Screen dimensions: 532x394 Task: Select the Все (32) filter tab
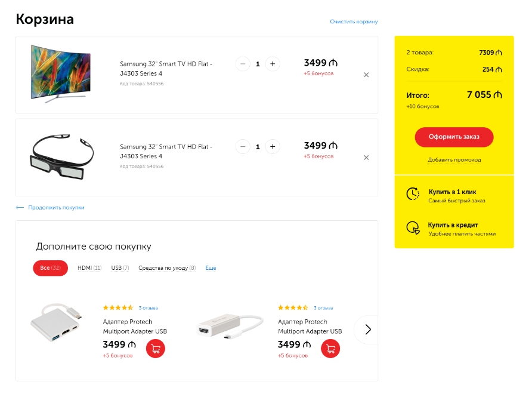coord(50,268)
